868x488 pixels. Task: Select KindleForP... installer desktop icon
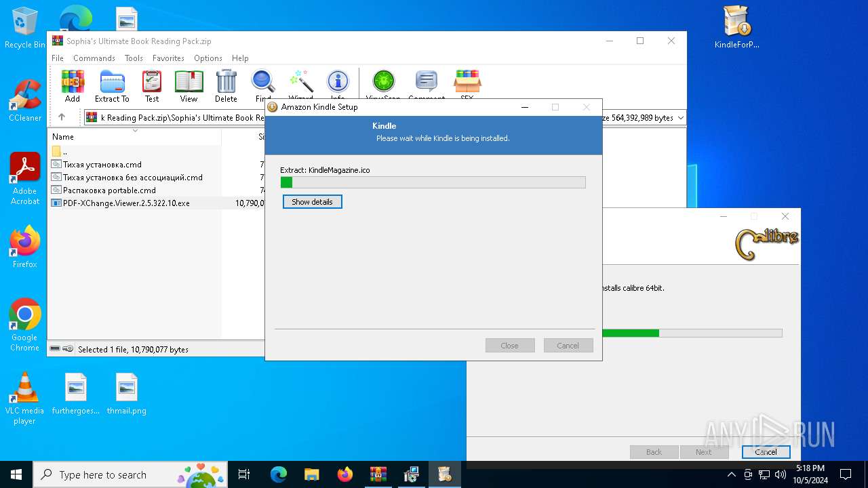(x=737, y=28)
